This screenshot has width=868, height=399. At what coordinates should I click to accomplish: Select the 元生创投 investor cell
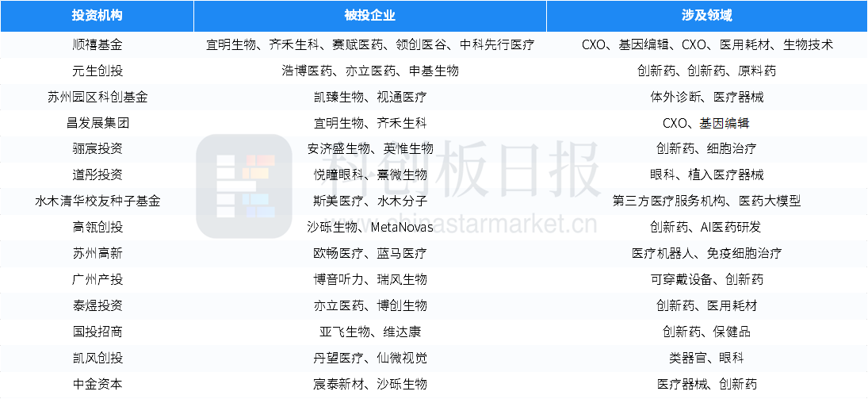(x=97, y=71)
